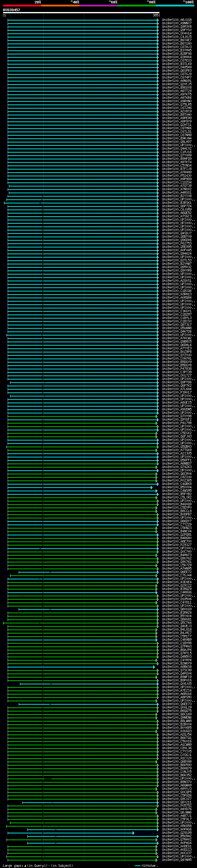This screenshot has height=868, width=197.
Task: Select the UniRef100_B3RSK1 hit label
Action: 177,203
